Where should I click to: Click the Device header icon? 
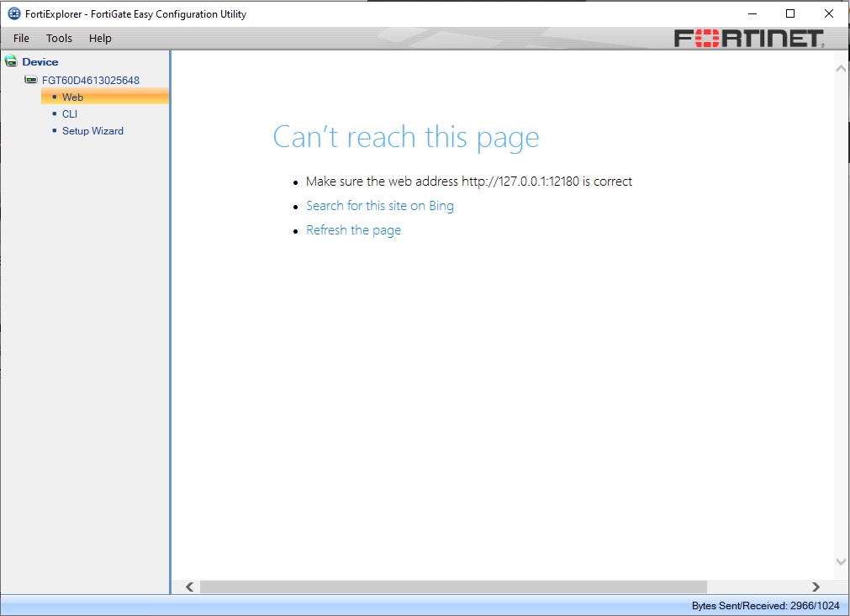click(x=11, y=61)
